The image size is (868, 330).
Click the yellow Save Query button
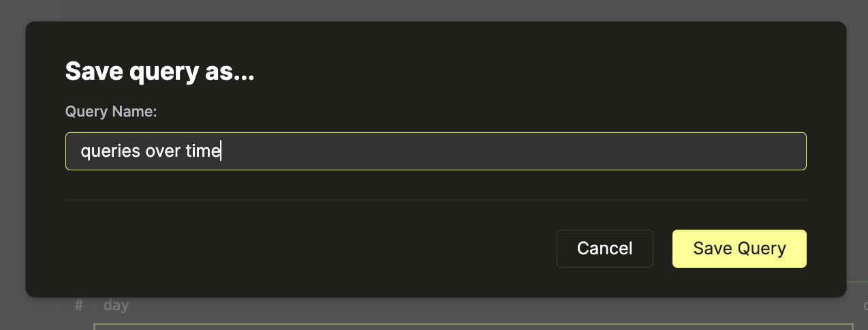739,249
